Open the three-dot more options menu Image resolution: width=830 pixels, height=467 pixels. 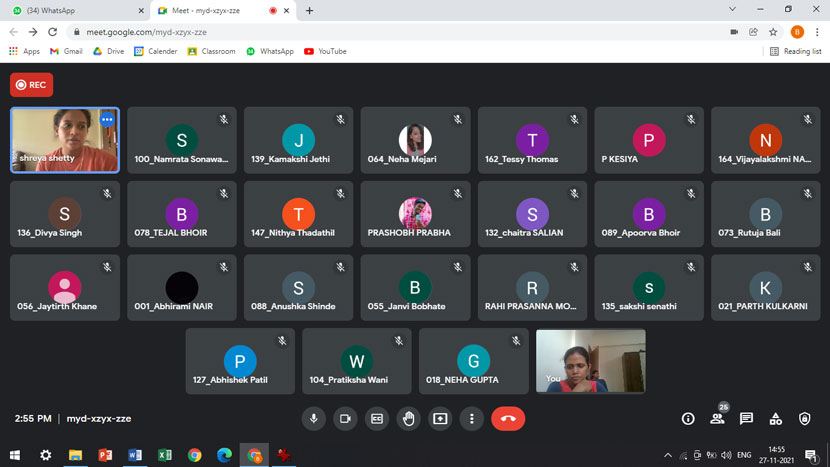[472, 419]
